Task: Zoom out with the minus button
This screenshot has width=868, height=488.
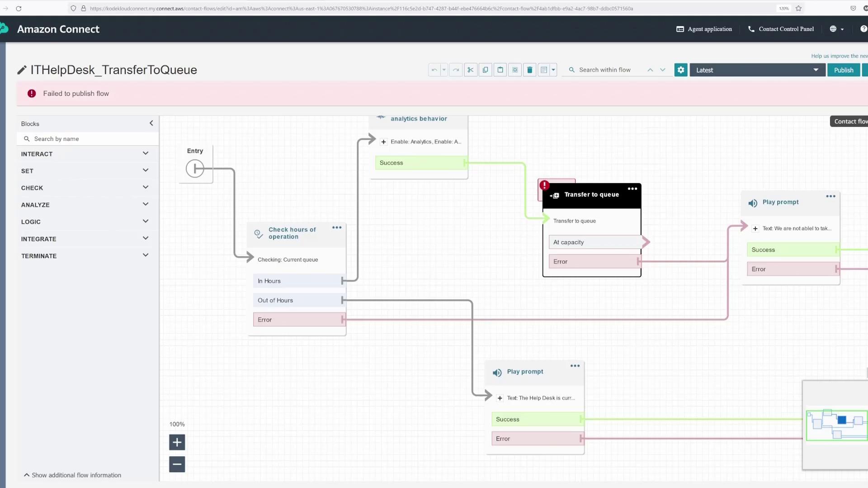Action: (177, 464)
